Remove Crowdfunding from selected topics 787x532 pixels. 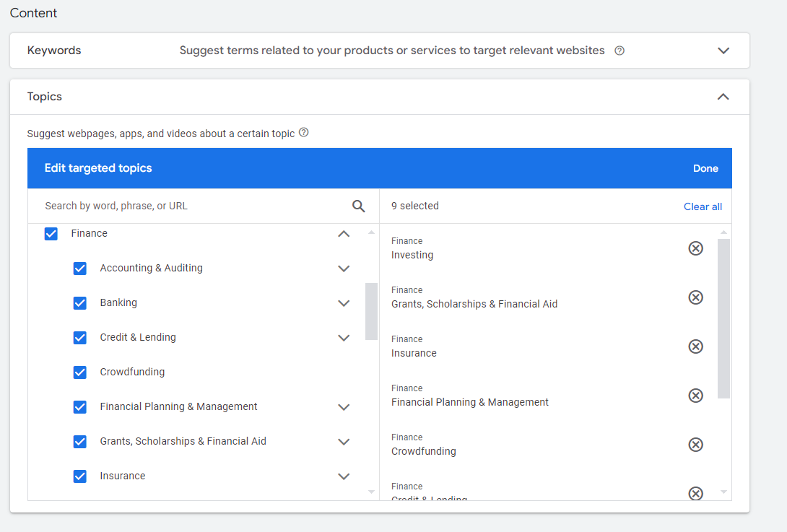[x=695, y=444]
